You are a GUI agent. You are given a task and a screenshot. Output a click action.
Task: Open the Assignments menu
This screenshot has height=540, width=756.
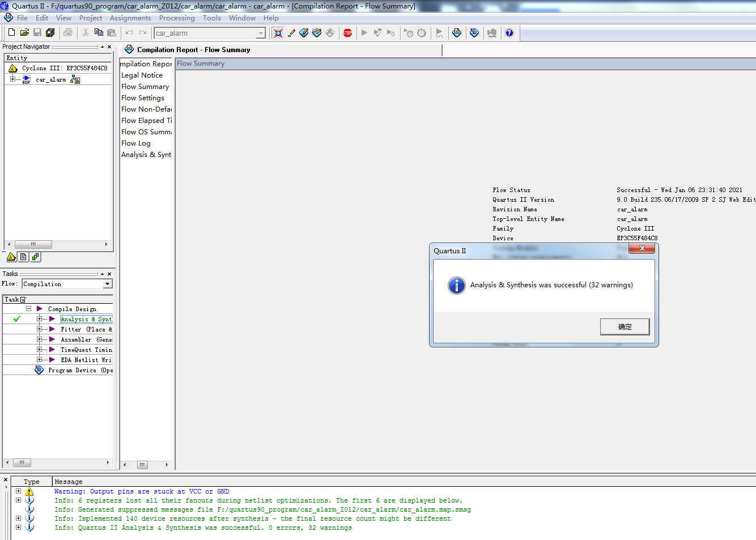click(x=130, y=18)
